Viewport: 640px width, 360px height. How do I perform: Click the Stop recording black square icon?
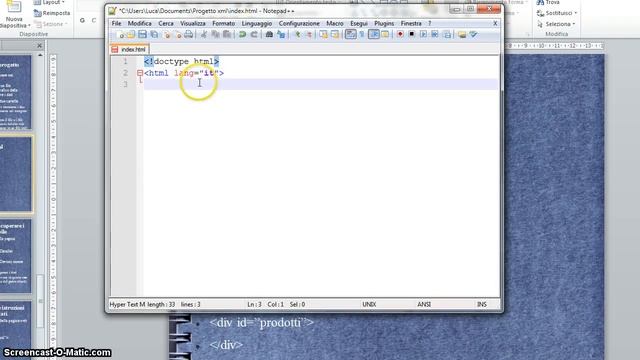(x=411, y=34)
